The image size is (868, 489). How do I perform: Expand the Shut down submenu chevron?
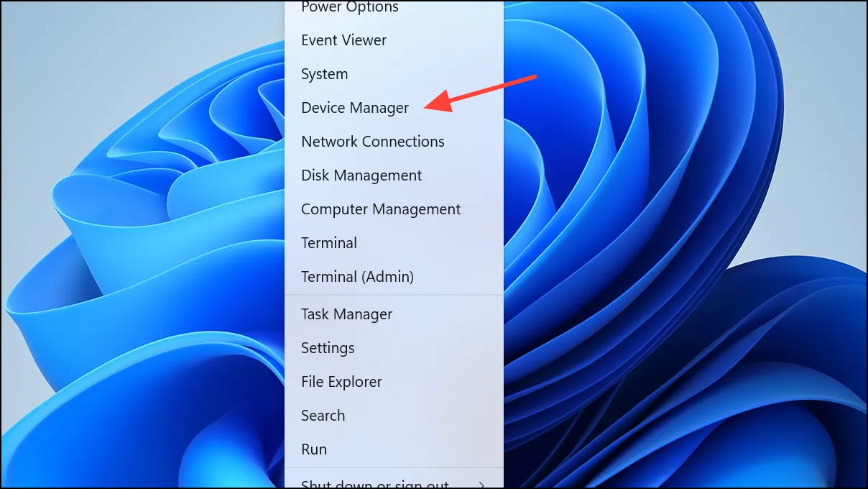point(482,485)
